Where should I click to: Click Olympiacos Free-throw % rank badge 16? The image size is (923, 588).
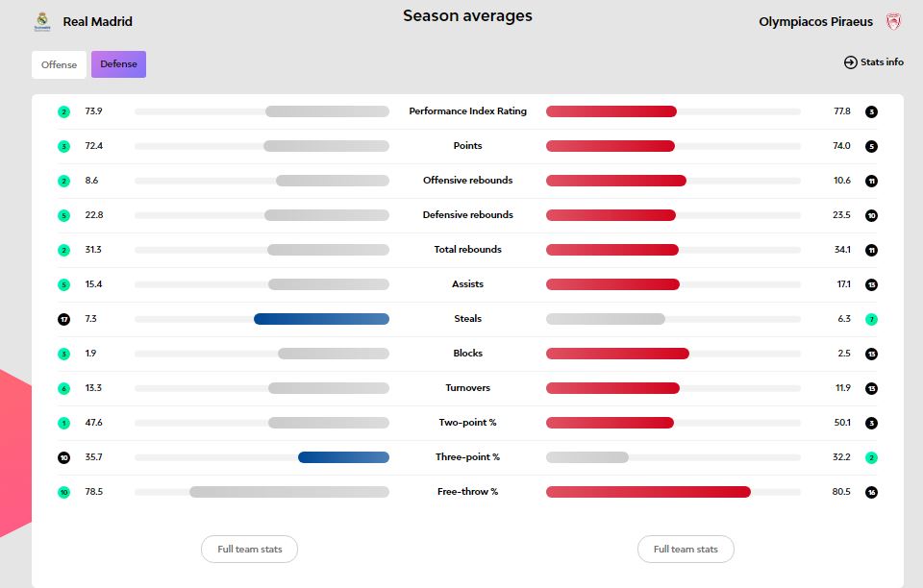click(871, 492)
